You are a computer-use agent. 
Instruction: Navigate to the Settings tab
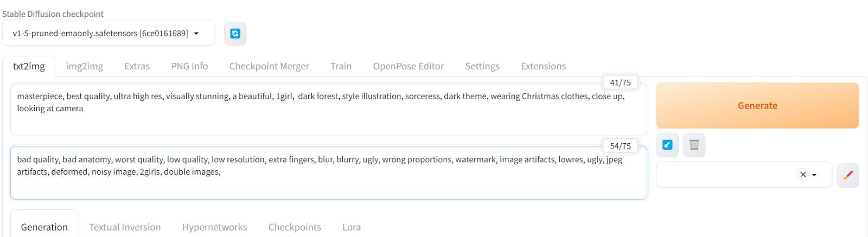[x=482, y=66]
